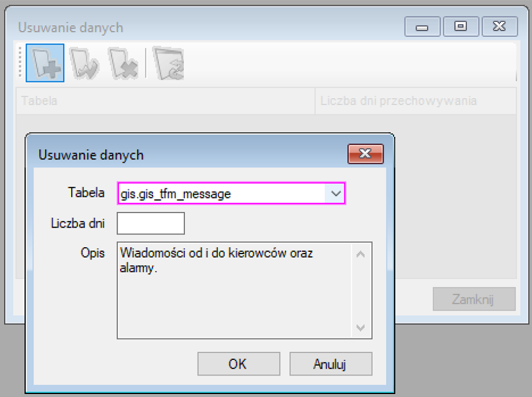Click the delete record toolbar icon

[123, 63]
